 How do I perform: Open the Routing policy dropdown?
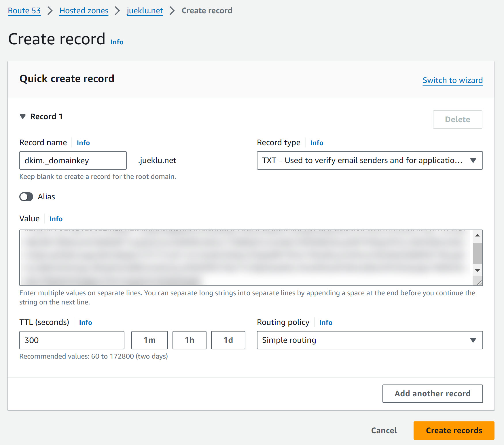click(370, 340)
